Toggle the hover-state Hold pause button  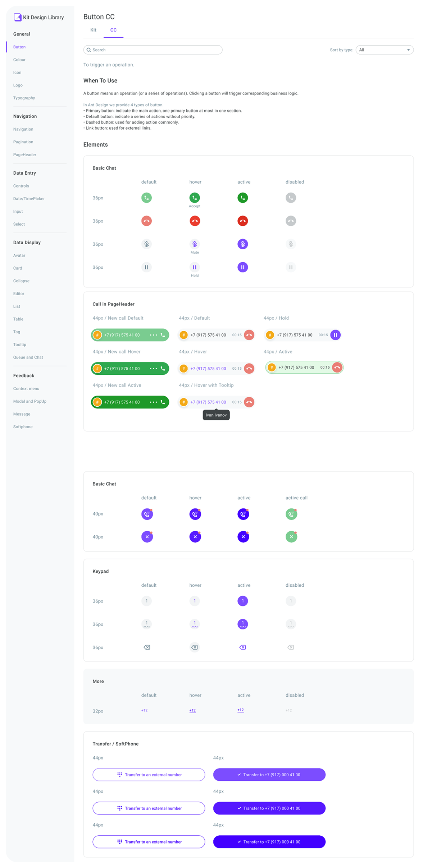click(195, 267)
